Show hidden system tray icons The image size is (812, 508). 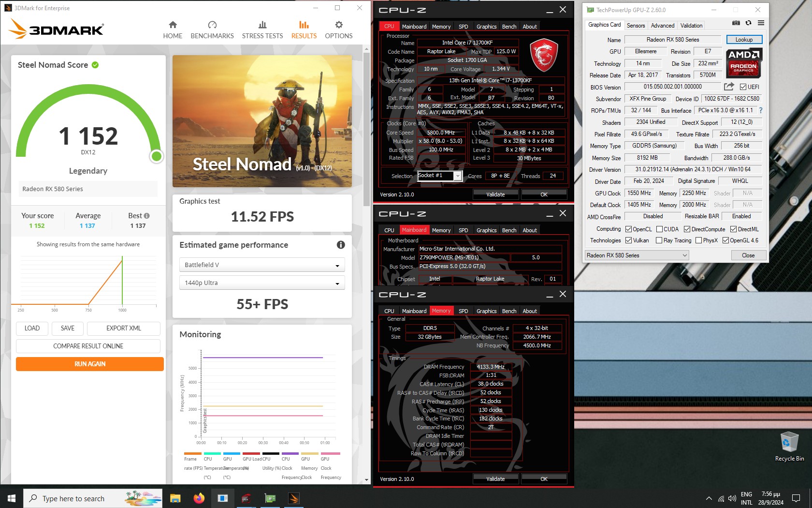pyautogui.click(x=709, y=498)
